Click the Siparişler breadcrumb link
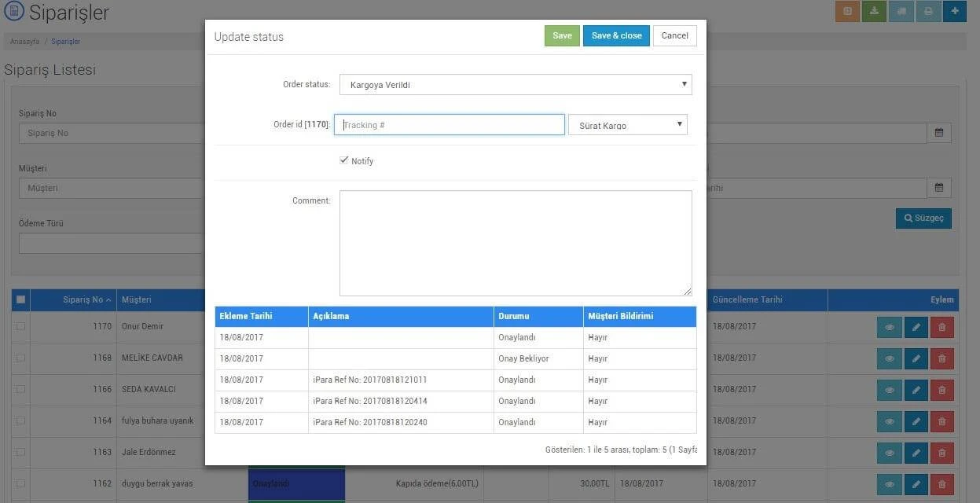 (x=65, y=42)
